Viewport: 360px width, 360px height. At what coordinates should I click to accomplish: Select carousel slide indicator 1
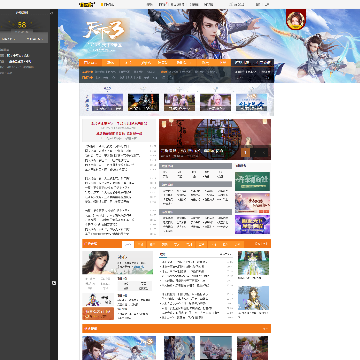coord(245,152)
